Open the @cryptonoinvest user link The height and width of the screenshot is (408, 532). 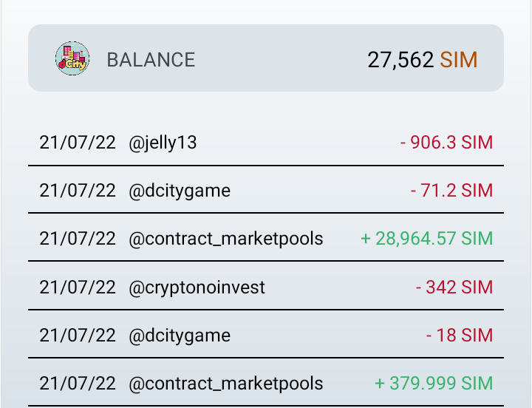pos(197,288)
